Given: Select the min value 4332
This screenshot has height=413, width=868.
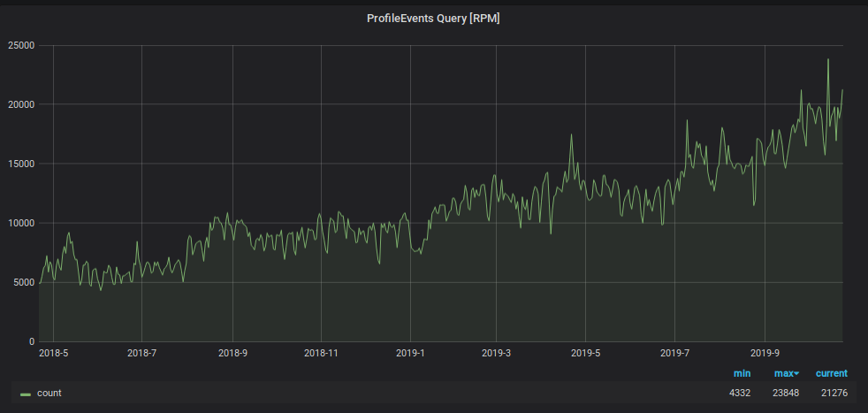Looking at the screenshot, I should click(x=740, y=393).
